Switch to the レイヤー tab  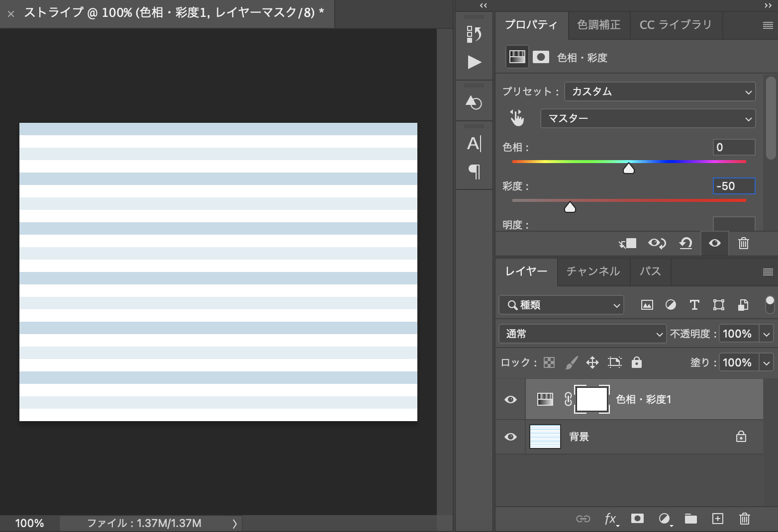[x=526, y=271]
